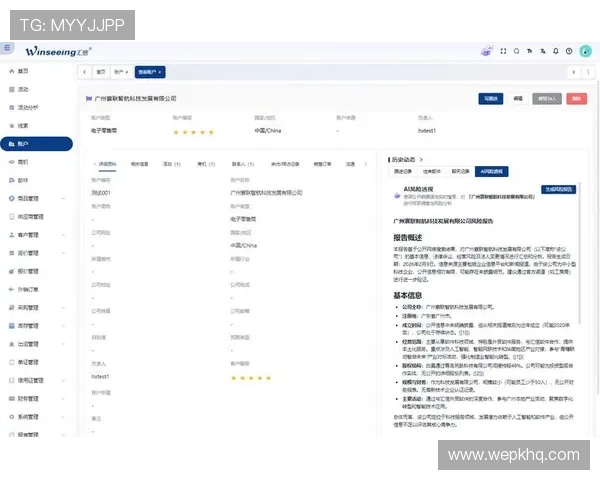Switch to 往来邮件 history tab
Screen dimensions: 600x480
[432, 171]
